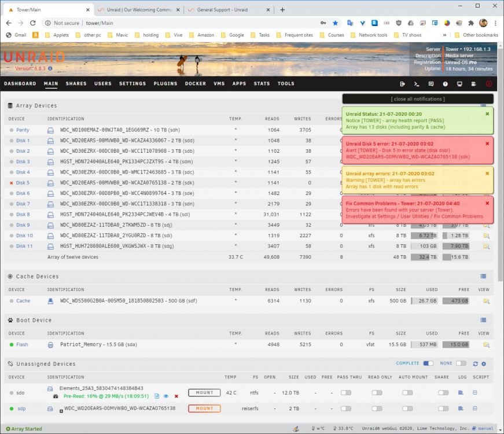
Task: Open the feedback icon in Unraid header
Action: coord(431,84)
